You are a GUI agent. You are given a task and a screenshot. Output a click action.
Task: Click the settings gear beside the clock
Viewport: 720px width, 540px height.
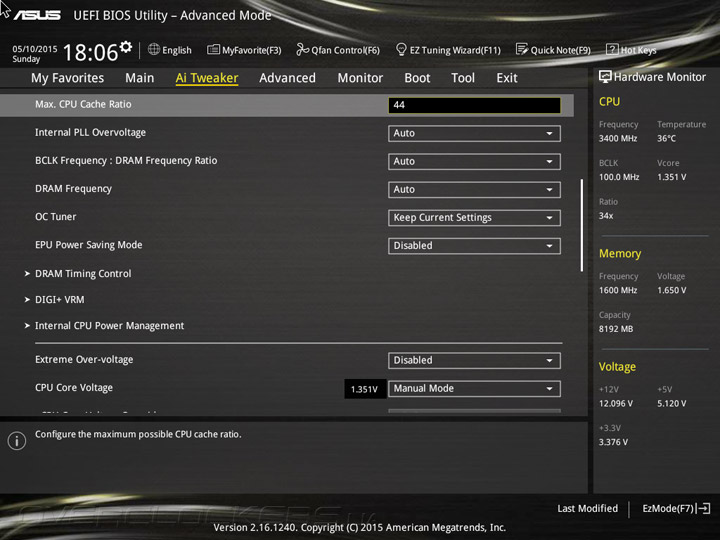click(x=126, y=47)
